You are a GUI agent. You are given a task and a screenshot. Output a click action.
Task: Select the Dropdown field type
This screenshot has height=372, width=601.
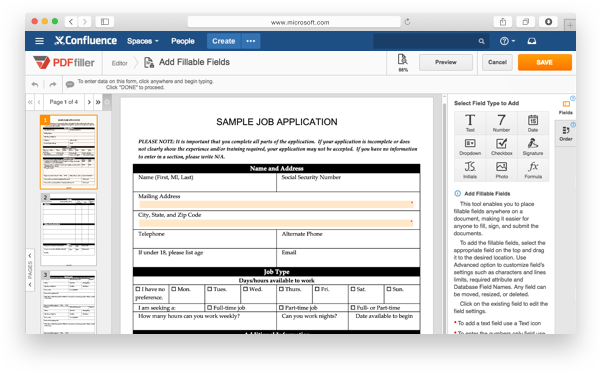coord(470,146)
